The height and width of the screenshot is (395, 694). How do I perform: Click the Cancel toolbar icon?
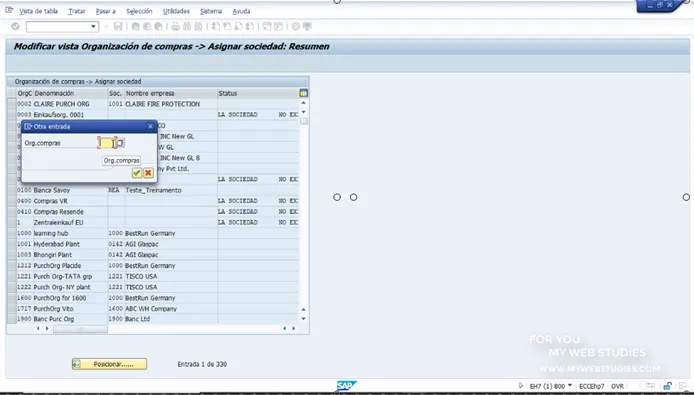(158, 27)
